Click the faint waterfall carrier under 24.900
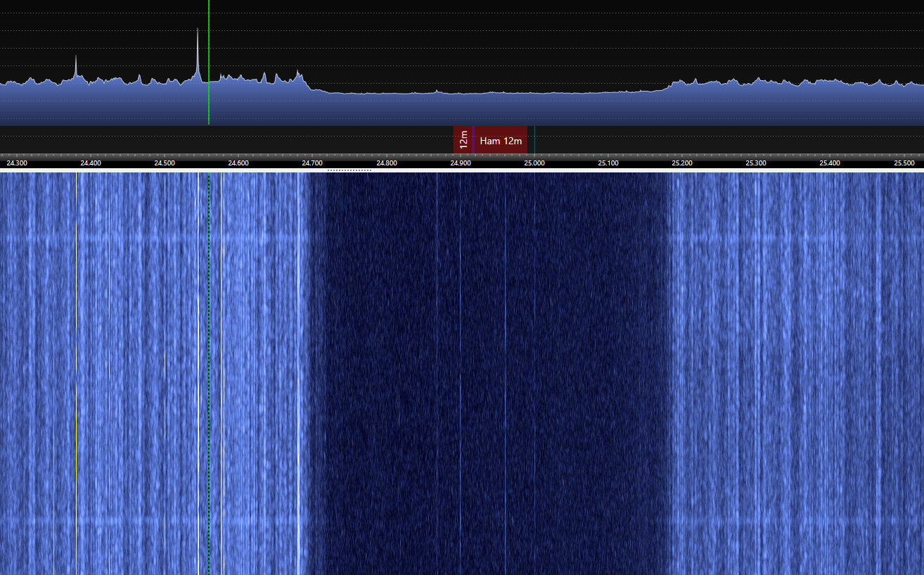The height and width of the screenshot is (575, 924). click(461, 373)
